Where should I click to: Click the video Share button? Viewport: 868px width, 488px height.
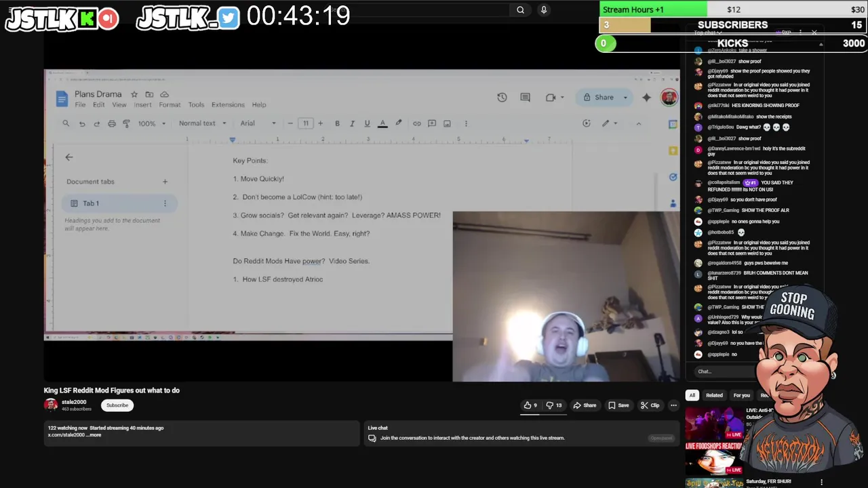[x=585, y=405]
